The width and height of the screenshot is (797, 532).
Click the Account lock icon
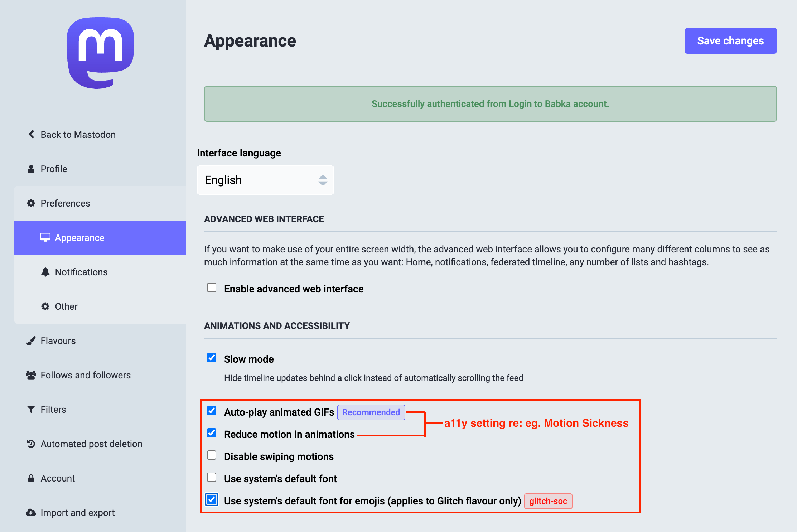pyautogui.click(x=31, y=478)
